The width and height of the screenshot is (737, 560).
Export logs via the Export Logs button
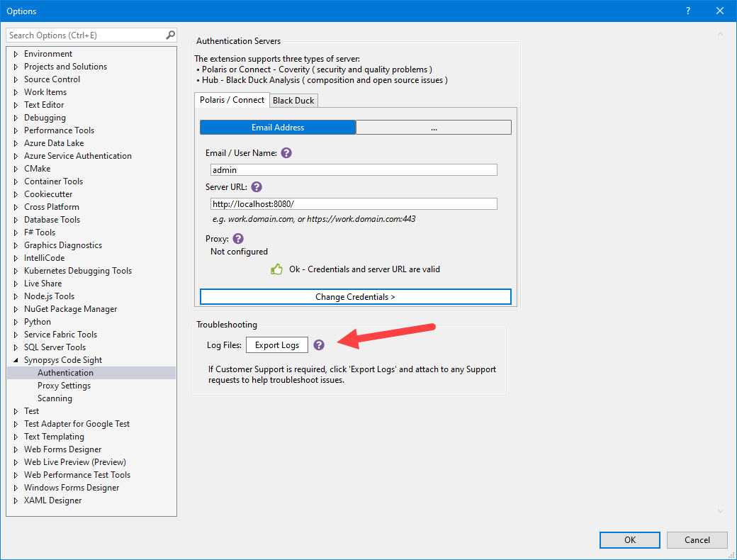pos(276,345)
